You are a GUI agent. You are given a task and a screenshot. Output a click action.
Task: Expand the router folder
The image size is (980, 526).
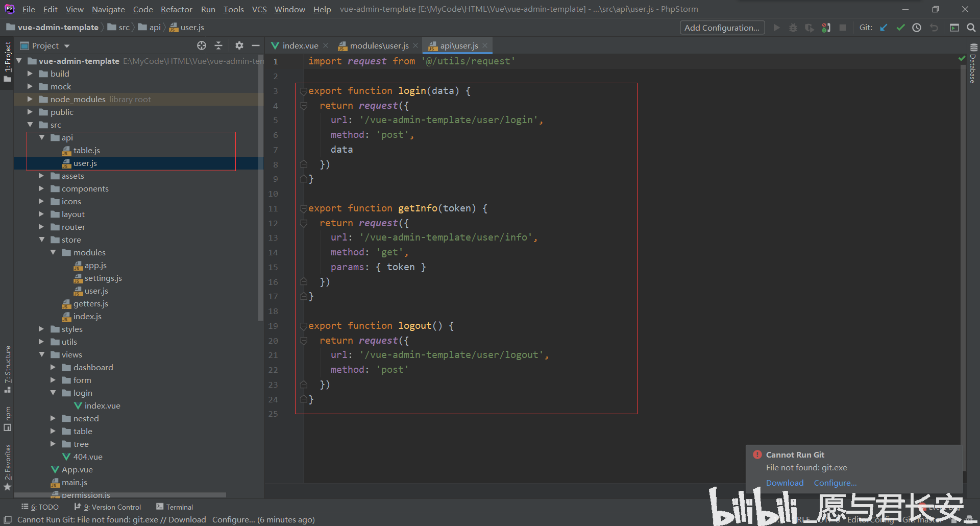pyautogui.click(x=42, y=227)
